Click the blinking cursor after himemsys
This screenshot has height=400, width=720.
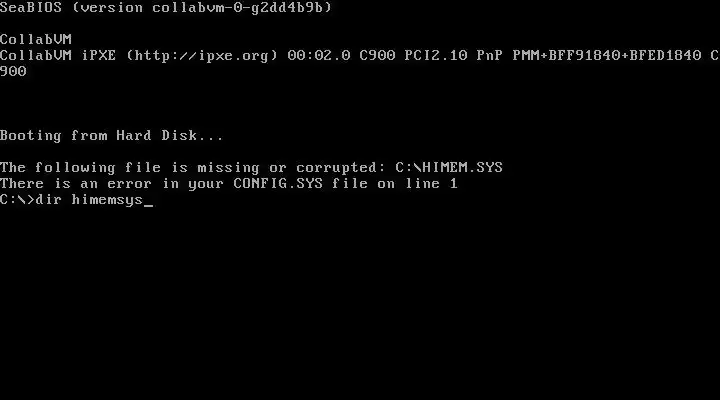pyautogui.click(x=148, y=205)
